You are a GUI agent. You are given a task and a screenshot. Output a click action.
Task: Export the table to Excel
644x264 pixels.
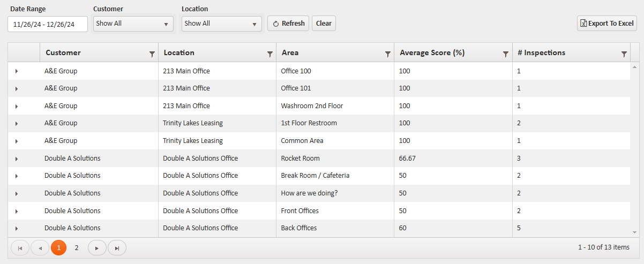tap(606, 24)
